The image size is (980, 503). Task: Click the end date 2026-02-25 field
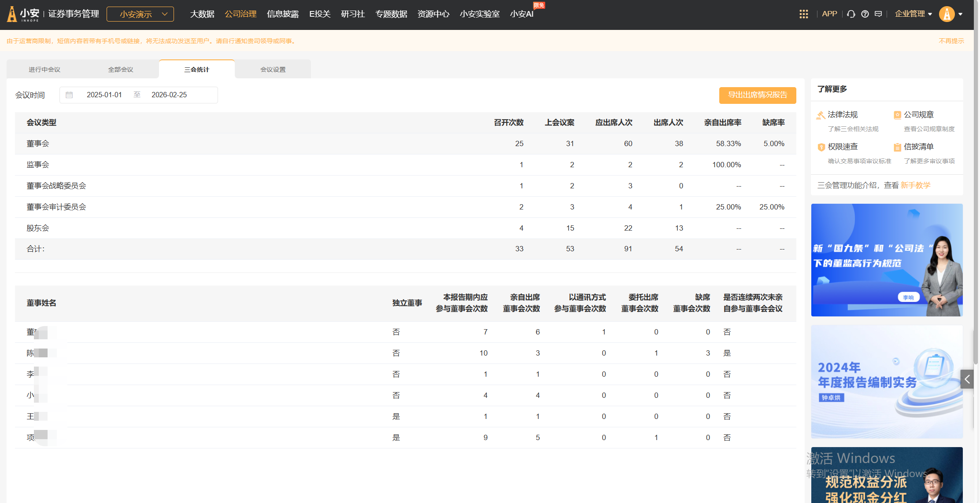169,95
